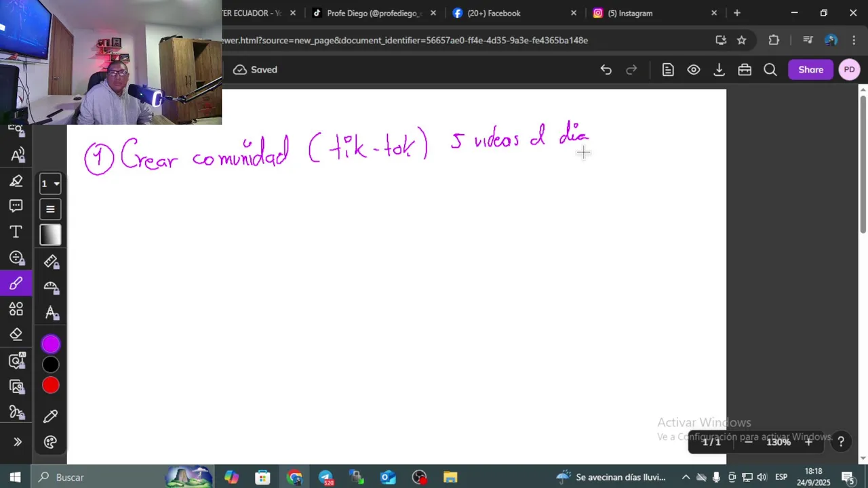The width and height of the screenshot is (868, 488).
Task: Open the PD account avatar menu
Action: [850, 70]
